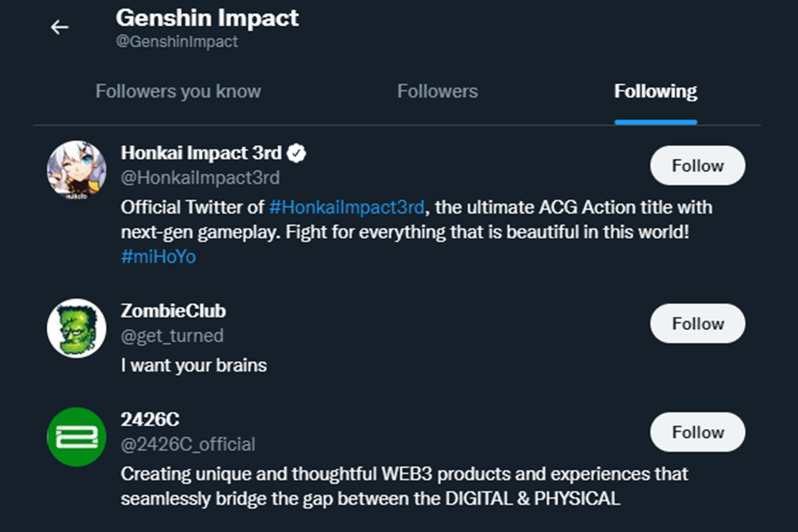The image size is (798, 532).
Task: Open the 2426C green logo avatar
Action: point(76,436)
